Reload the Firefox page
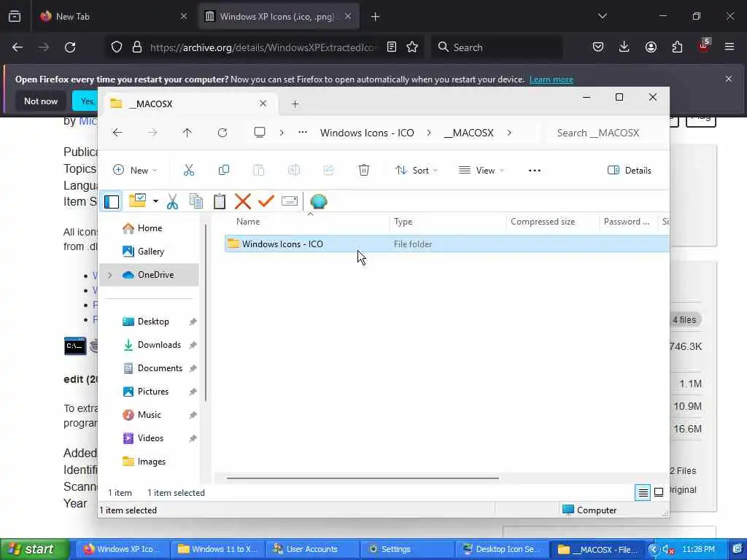Screen dimensions: 747x560 click(70, 47)
